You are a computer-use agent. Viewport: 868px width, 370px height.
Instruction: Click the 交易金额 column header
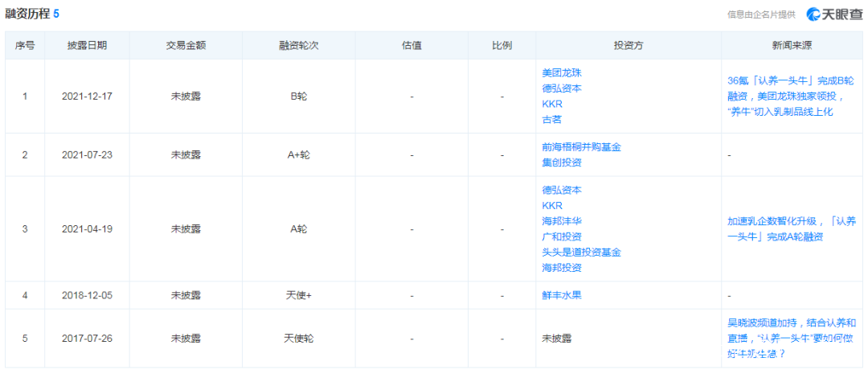click(x=186, y=45)
